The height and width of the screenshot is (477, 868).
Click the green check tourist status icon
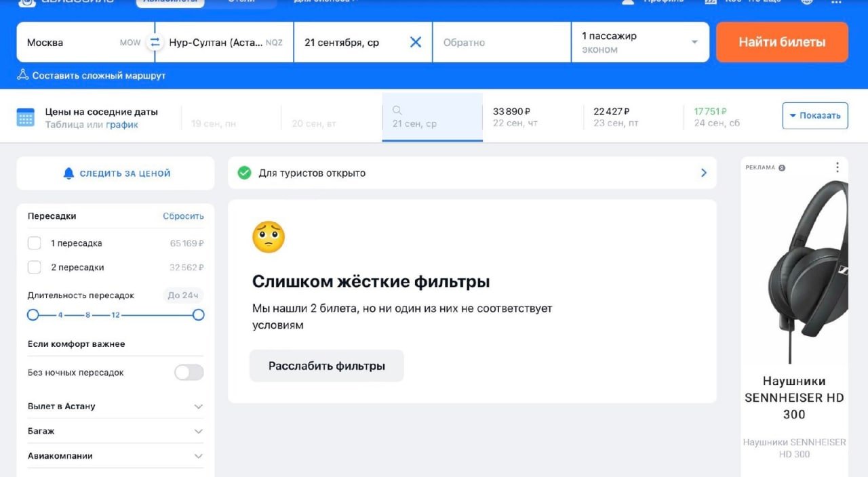tap(244, 173)
